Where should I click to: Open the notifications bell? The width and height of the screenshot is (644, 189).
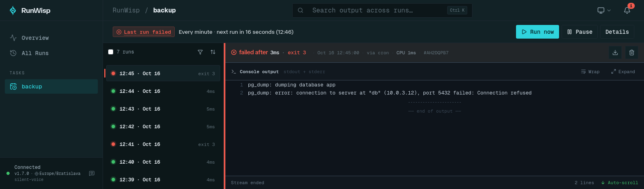click(x=627, y=10)
